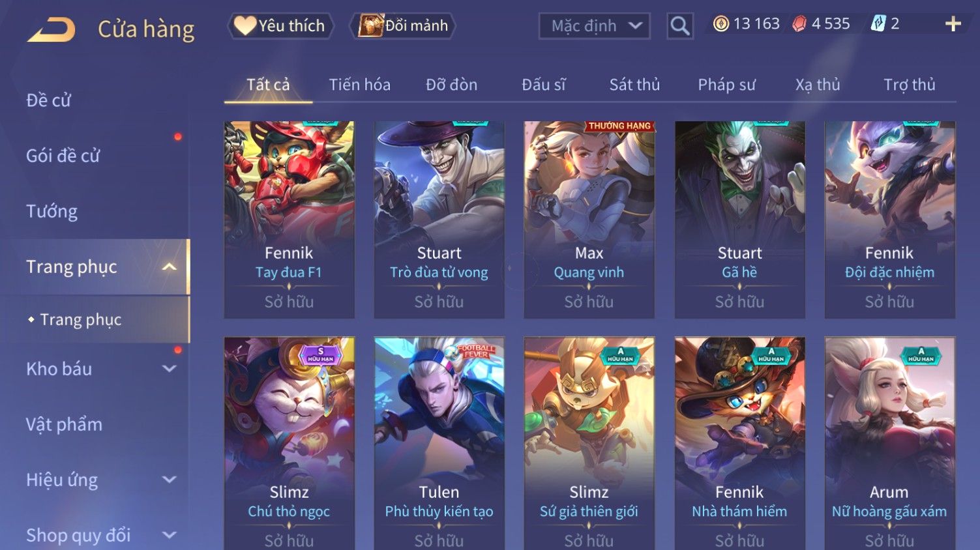Expand the Hiệu ứng sidebar section
Screen dimensions: 980x550
(169, 480)
